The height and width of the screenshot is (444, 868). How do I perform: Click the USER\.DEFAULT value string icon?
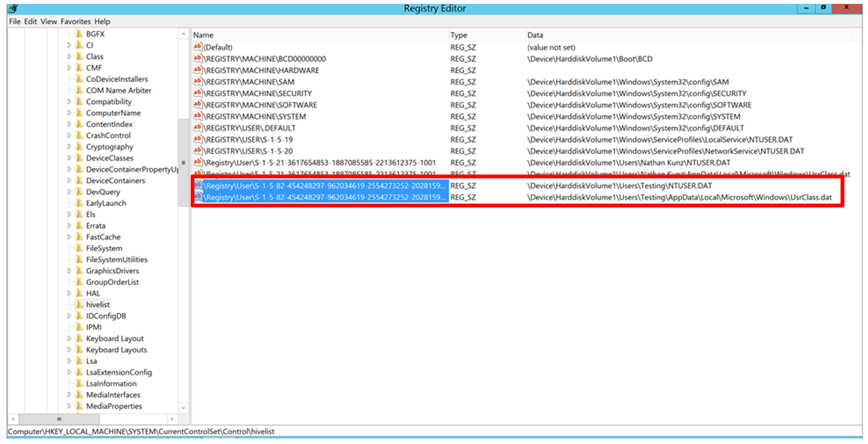coord(198,128)
